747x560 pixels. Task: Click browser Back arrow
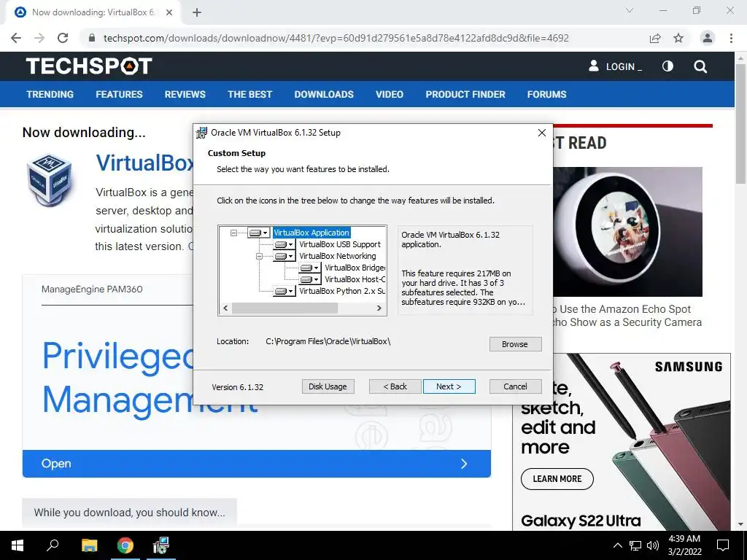click(16, 38)
